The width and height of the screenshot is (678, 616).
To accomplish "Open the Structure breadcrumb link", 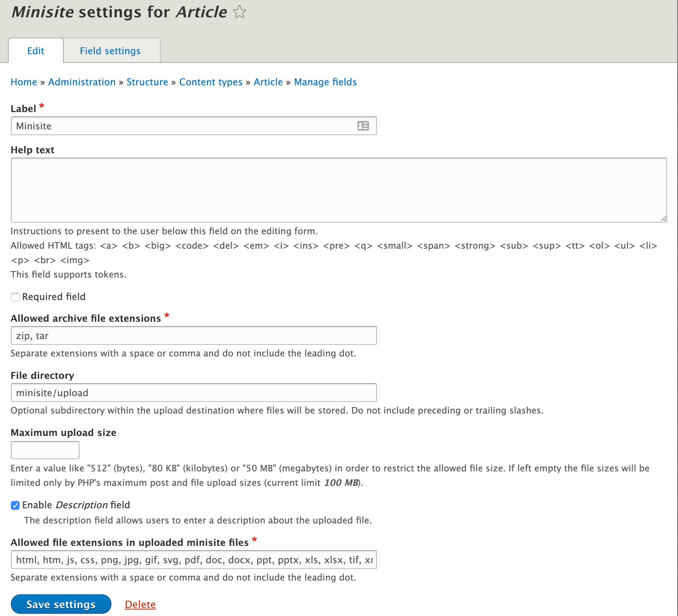I will coord(147,82).
